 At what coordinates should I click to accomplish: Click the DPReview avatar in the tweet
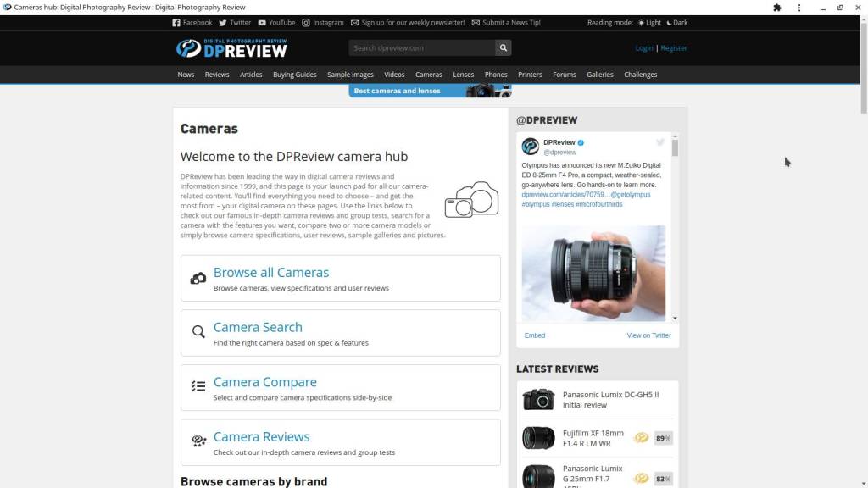(531, 147)
